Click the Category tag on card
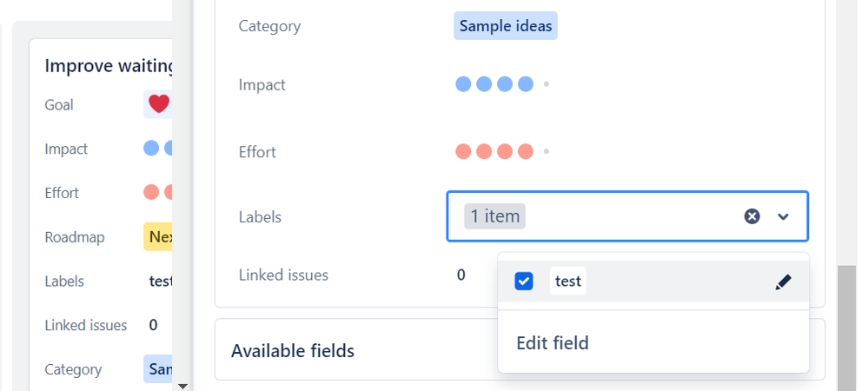Viewport: 868px width, 391px height. coord(158,369)
